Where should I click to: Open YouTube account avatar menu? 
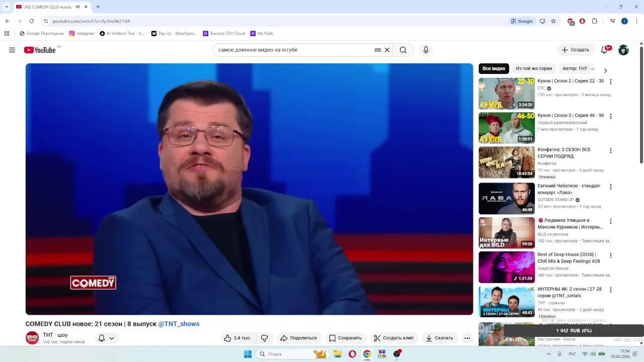pos(623,50)
